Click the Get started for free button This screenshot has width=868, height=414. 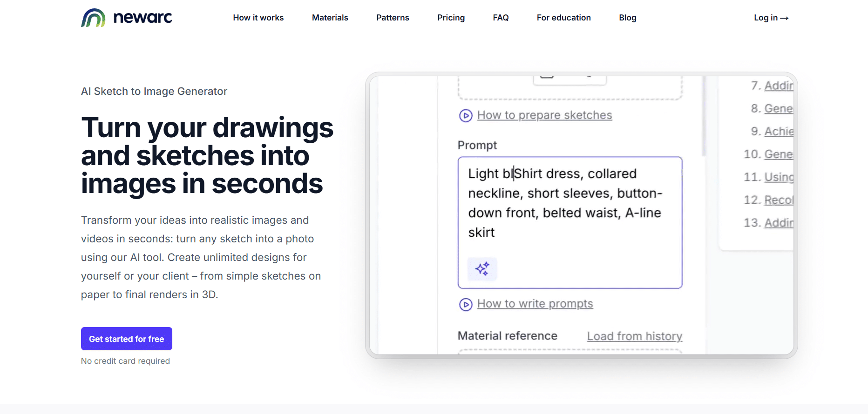tap(127, 339)
